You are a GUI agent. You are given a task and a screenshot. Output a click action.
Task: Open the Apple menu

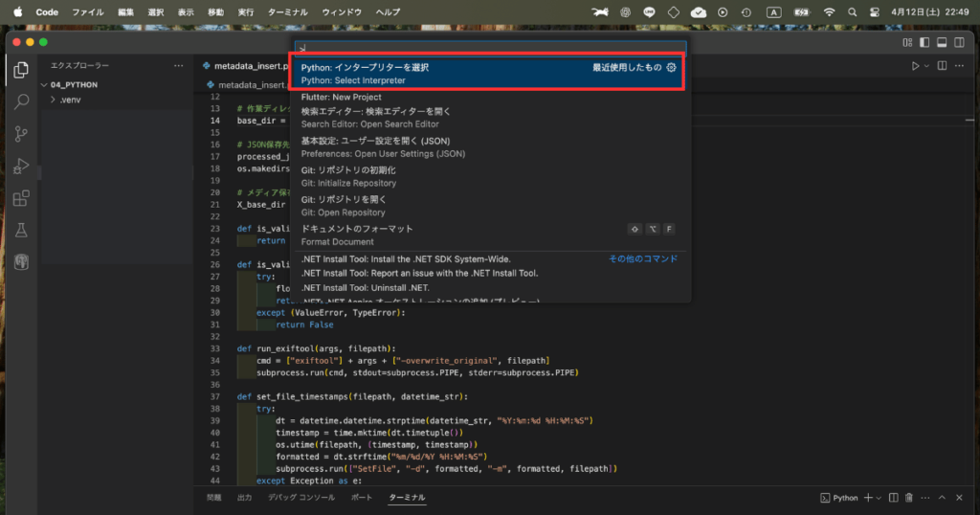pos(17,11)
